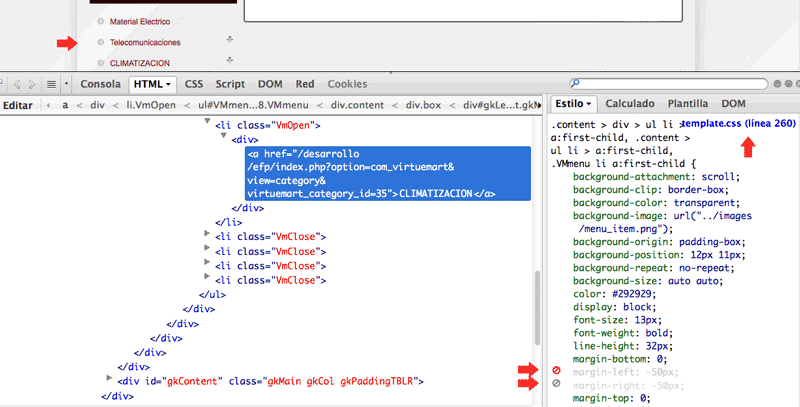
Task: Edit the color: #292929 value
Action: (632, 294)
